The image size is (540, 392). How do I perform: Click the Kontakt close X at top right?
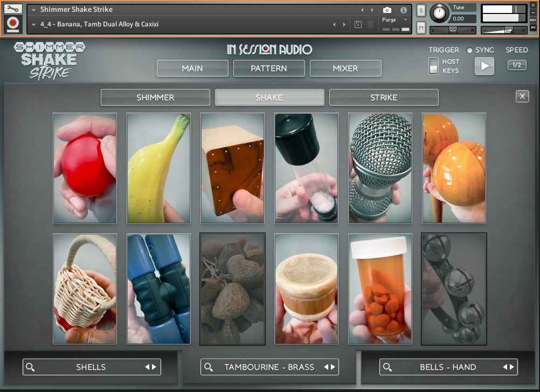pyautogui.click(x=533, y=5)
